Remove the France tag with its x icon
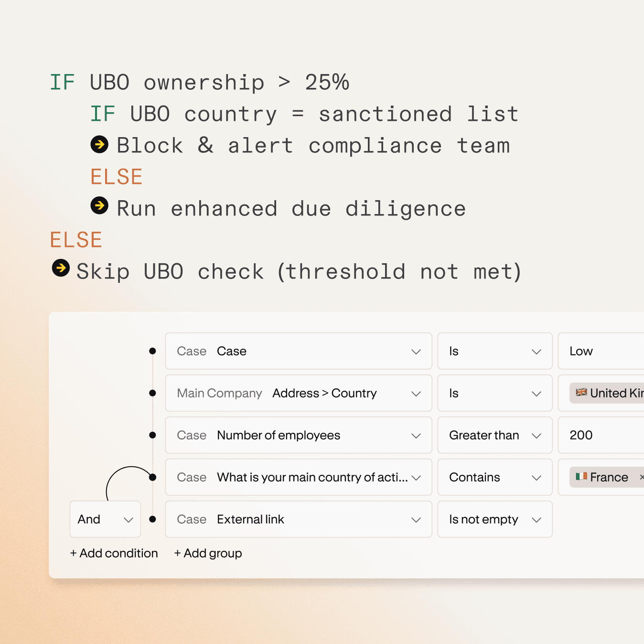The width and height of the screenshot is (644, 644). click(x=641, y=477)
